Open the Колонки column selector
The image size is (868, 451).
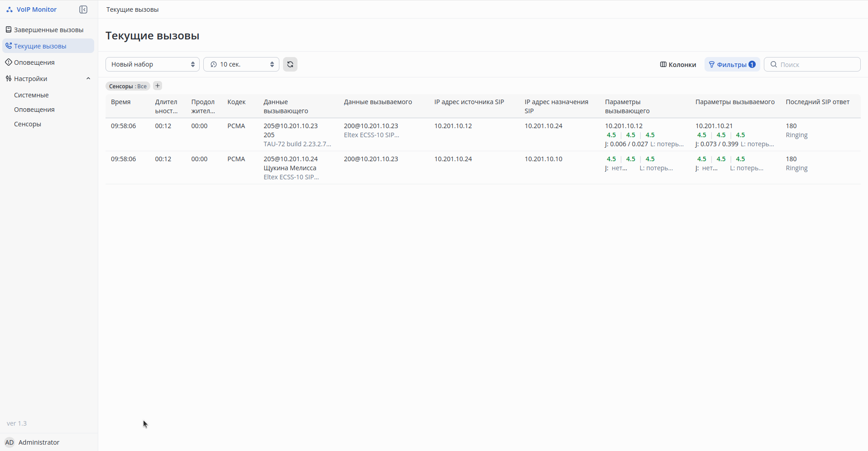tap(678, 64)
